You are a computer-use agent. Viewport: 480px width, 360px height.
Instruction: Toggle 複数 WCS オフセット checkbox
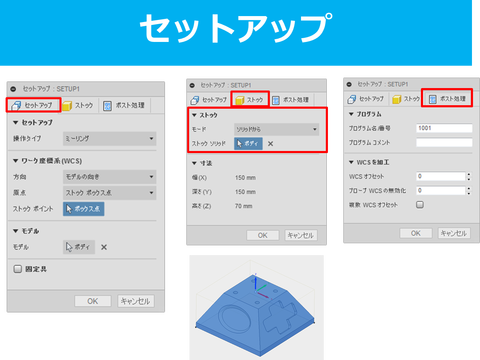420,204
